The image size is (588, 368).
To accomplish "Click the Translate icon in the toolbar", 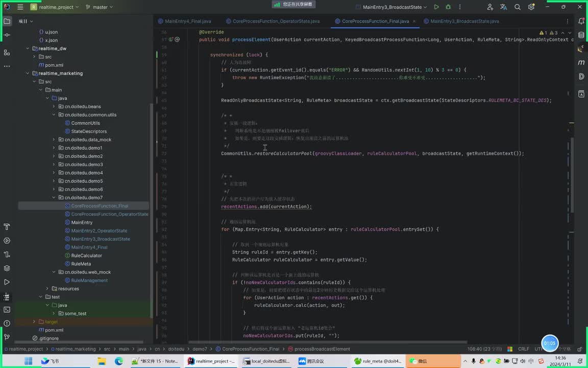I will (503, 7).
